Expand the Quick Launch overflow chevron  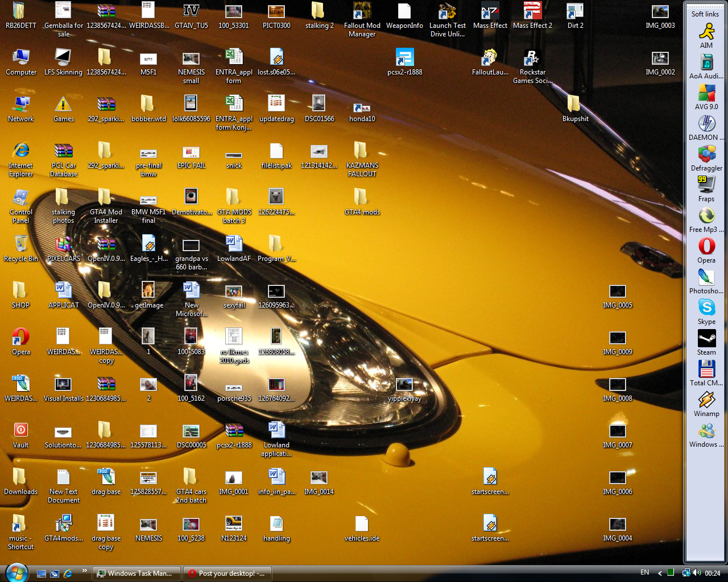(x=85, y=570)
